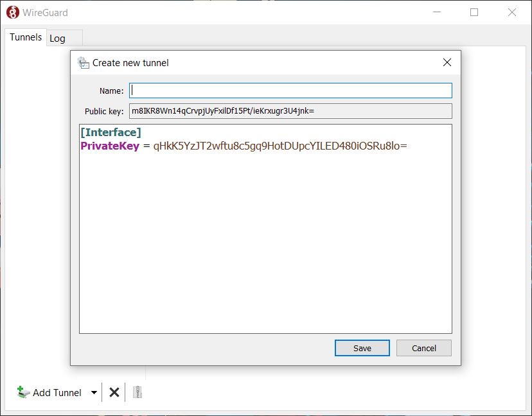Focus the tunnel Name input field
This screenshot has width=532, height=416.
click(x=290, y=91)
